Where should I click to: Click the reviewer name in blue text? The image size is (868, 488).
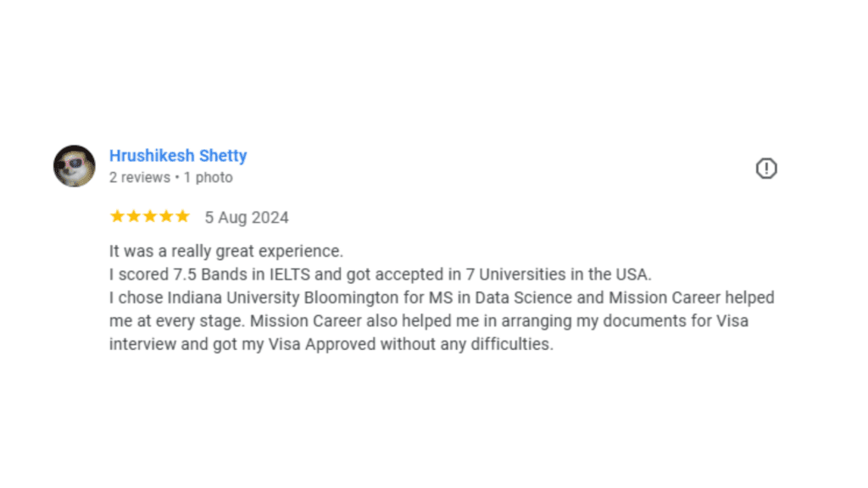[178, 156]
